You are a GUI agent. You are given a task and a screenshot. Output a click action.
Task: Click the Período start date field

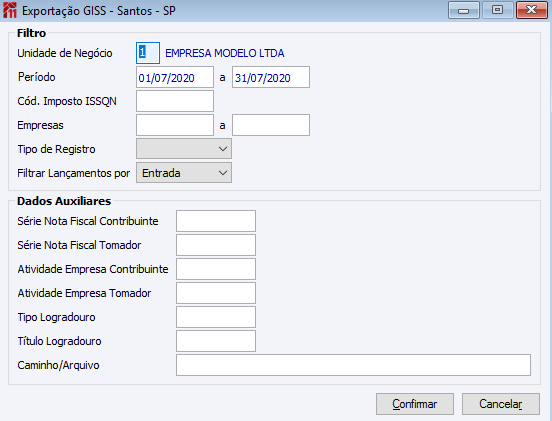pyautogui.click(x=175, y=77)
